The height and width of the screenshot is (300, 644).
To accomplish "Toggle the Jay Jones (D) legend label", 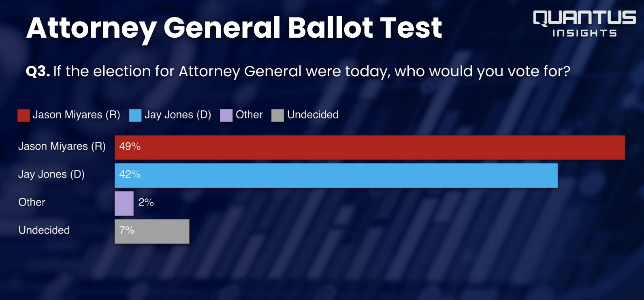I will coord(178,115).
